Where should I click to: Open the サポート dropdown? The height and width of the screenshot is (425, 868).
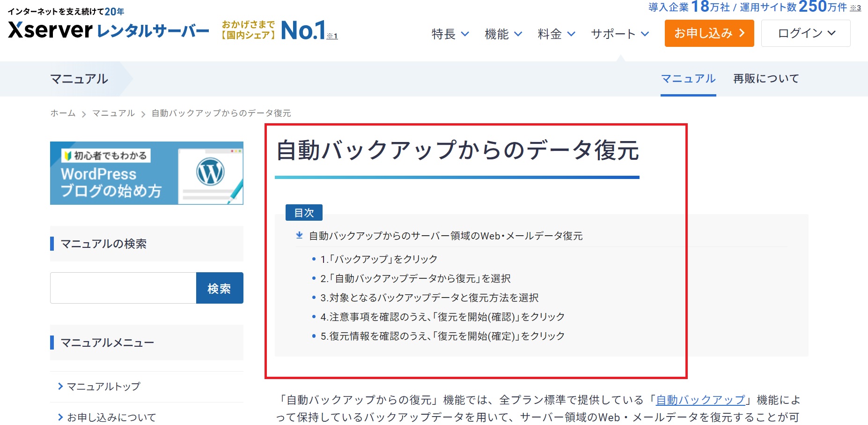point(620,33)
